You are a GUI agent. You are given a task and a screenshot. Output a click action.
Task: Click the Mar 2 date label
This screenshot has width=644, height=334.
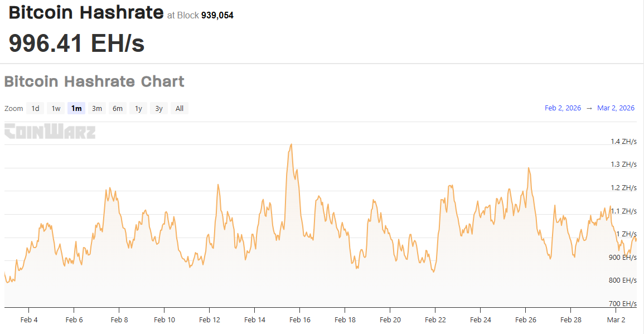click(616, 320)
